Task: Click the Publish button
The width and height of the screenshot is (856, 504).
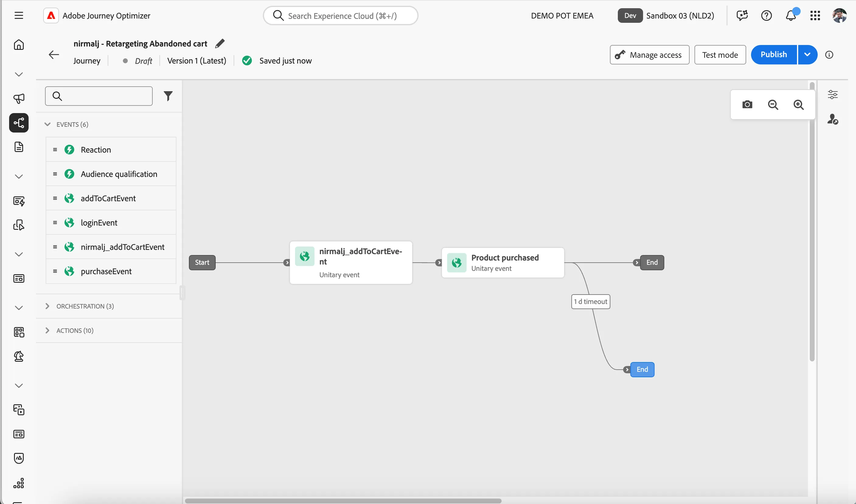Action: 774,55
